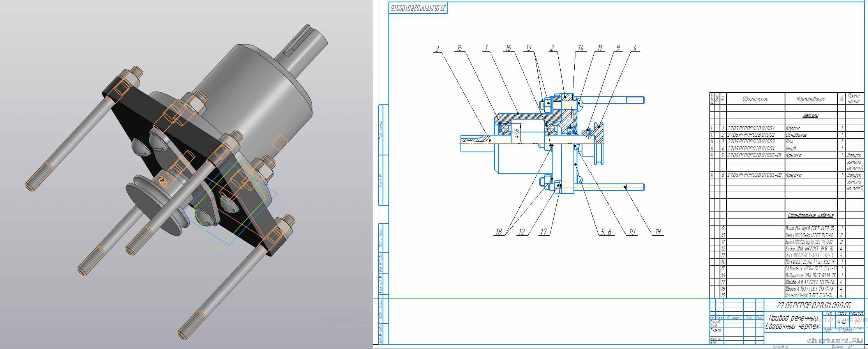
Task: Select the '5, 6' callout label
Action: coord(606,232)
